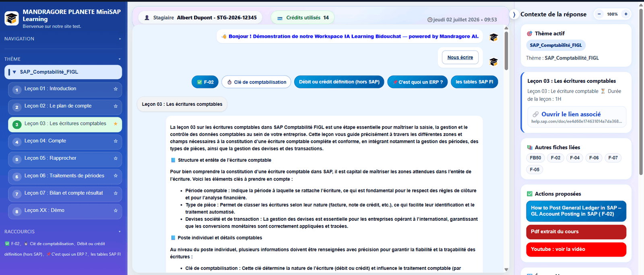Click the chat scrollbar down arrow
Screen dimensions: 644x275
506,269
